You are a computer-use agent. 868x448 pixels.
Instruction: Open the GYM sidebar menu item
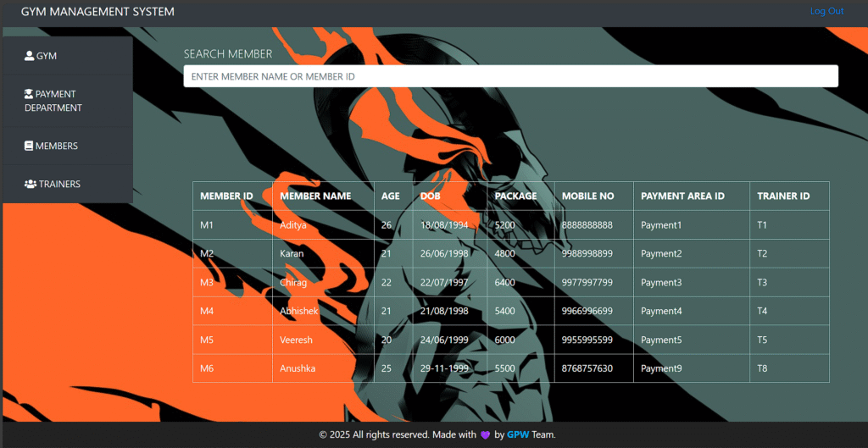coord(68,56)
